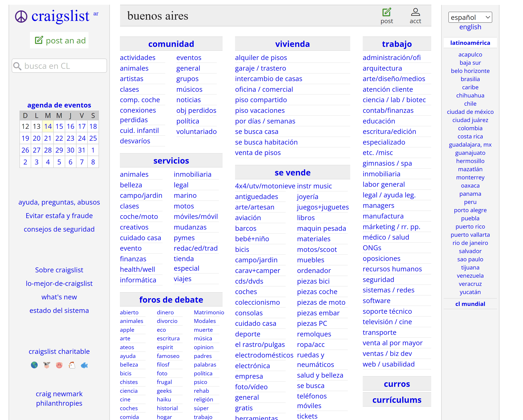Open estado del sistema page

coord(59,310)
